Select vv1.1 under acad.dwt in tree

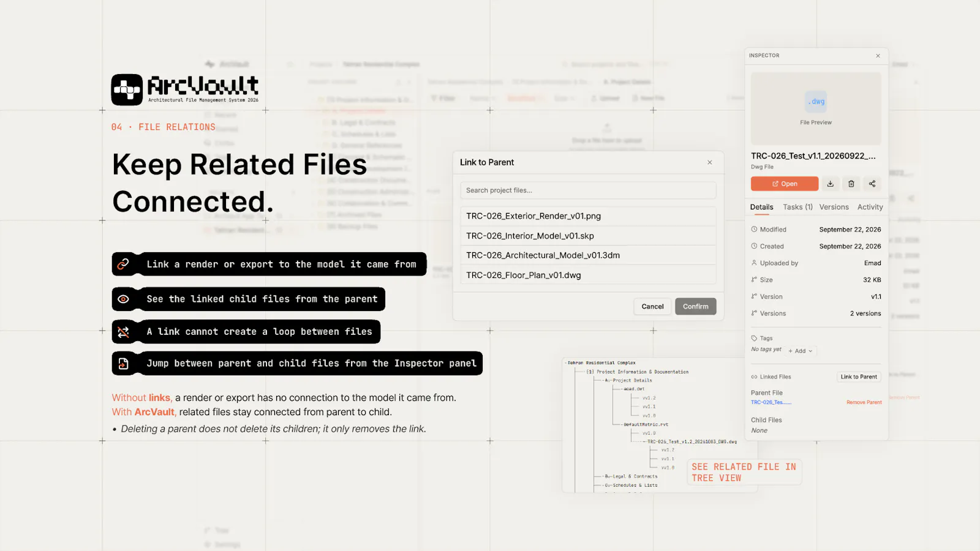point(649,407)
